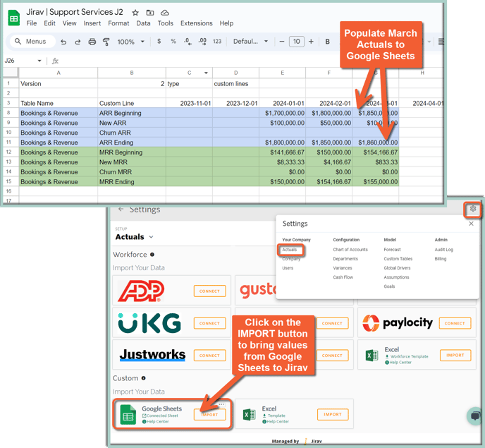Toggle bold formatting
The height and width of the screenshot is (448, 485).
click(x=328, y=42)
